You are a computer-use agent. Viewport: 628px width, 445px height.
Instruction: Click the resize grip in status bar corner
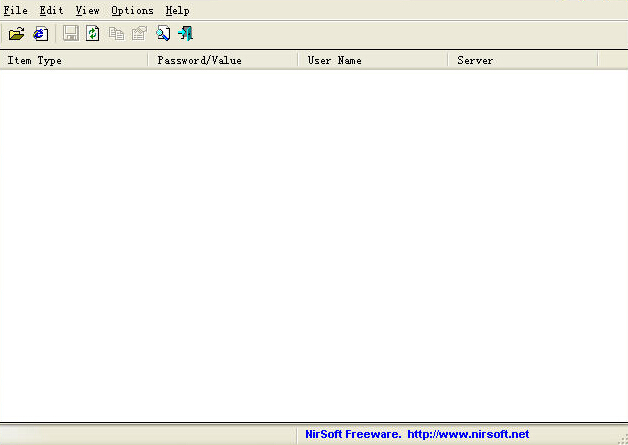tap(622, 439)
